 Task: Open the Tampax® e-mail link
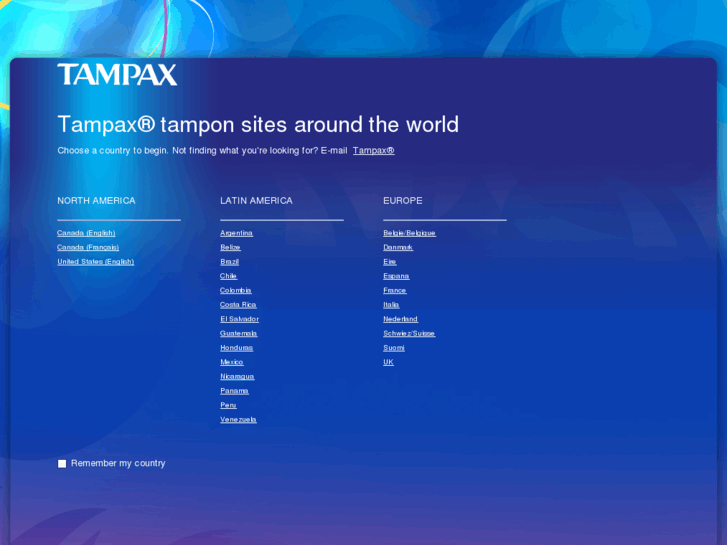[x=374, y=151]
